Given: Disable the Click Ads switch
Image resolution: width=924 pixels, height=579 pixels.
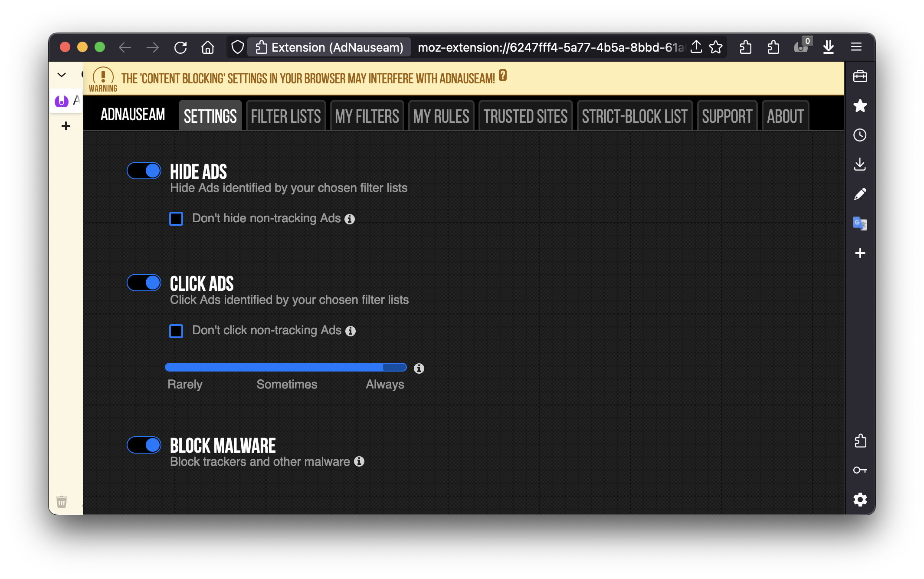Looking at the screenshot, I should (x=144, y=283).
